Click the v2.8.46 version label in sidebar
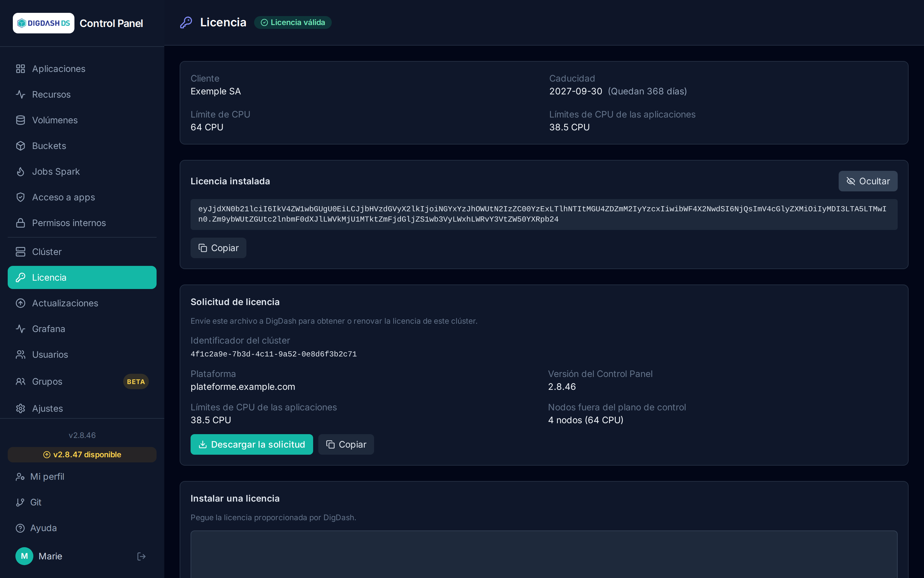The image size is (924, 578). pyautogui.click(x=82, y=435)
